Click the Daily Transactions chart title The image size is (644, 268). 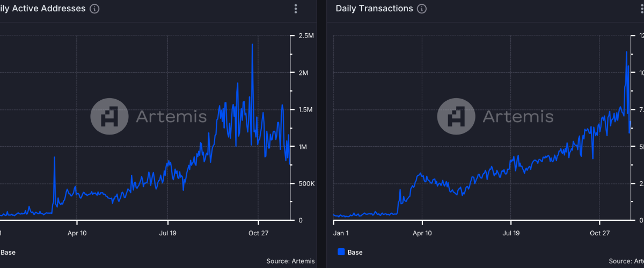(x=374, y=9)
